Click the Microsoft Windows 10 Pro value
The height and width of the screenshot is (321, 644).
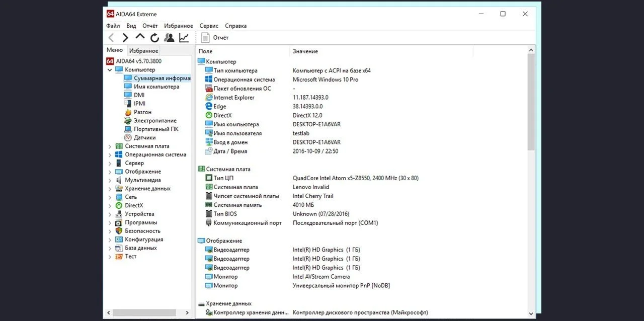tap(326, 79)
